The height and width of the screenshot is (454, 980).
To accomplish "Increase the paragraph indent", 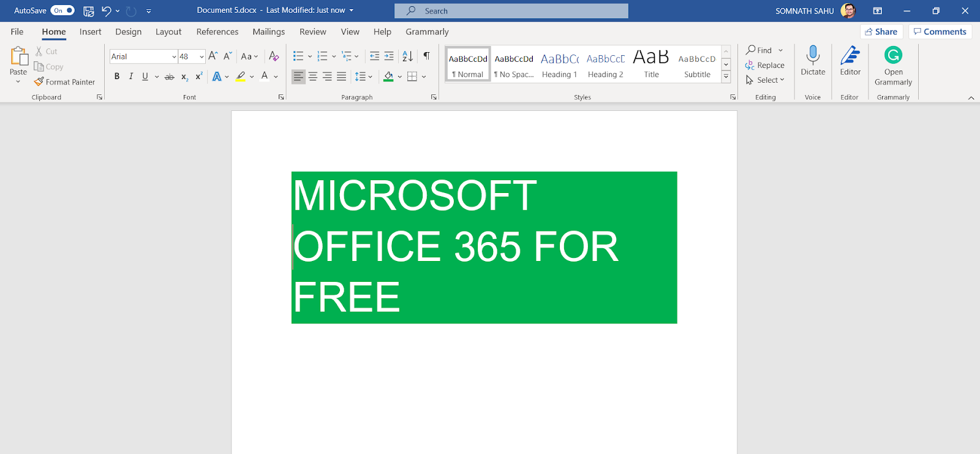I will coord(389,56).
